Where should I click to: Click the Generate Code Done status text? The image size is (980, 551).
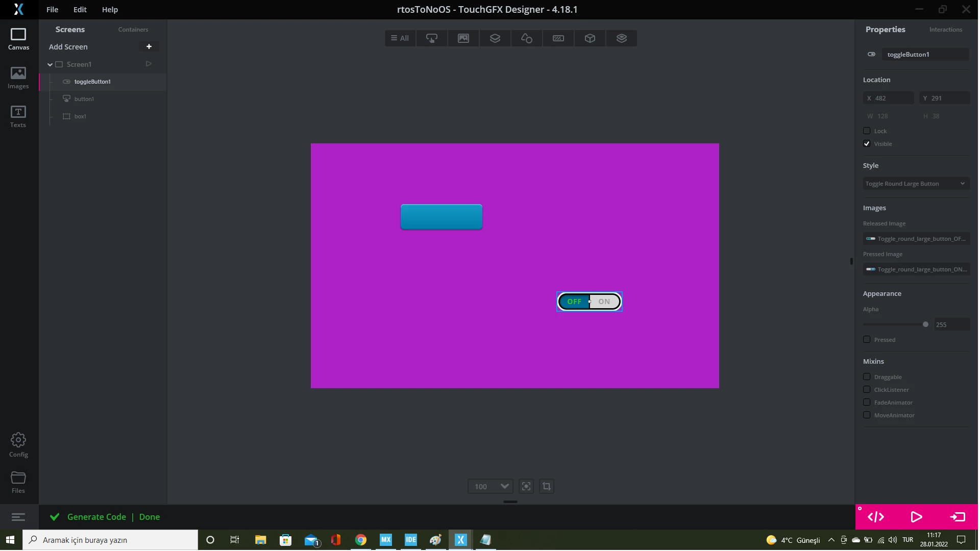pyautogui.click(x=113, y=517)
